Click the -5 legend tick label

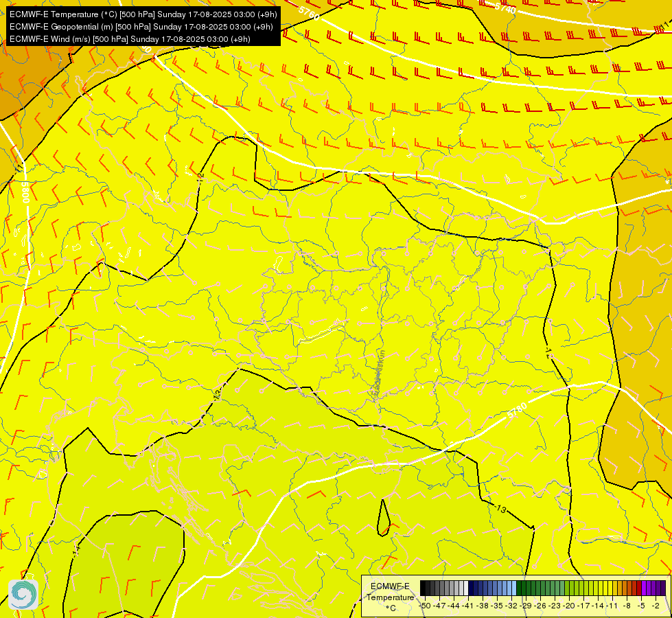pyautogui.click(x=642, y=606)
